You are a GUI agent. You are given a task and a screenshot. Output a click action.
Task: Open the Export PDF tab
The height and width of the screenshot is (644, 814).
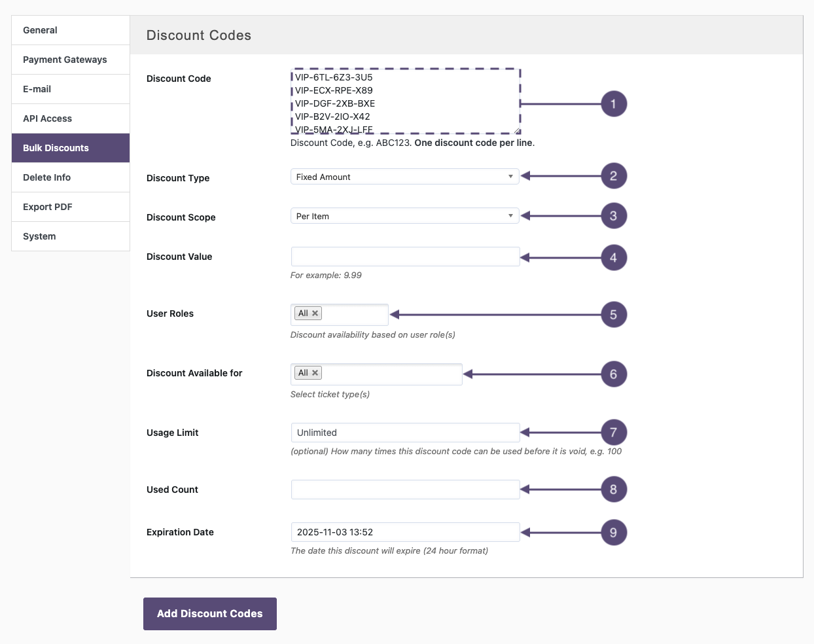[x=71, y=207]
